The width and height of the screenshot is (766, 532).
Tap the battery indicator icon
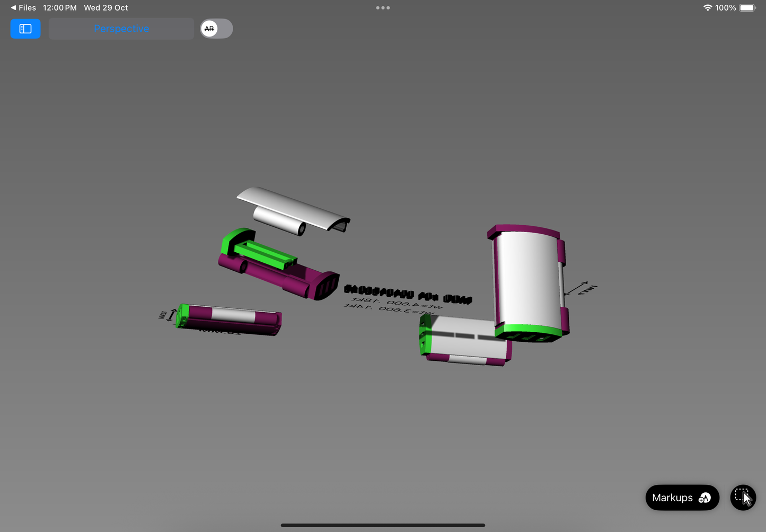coord(747,7)
